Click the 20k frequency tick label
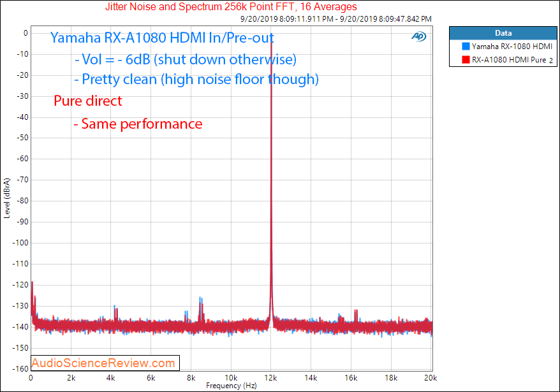560x392 pixels. tap(431, 378)
